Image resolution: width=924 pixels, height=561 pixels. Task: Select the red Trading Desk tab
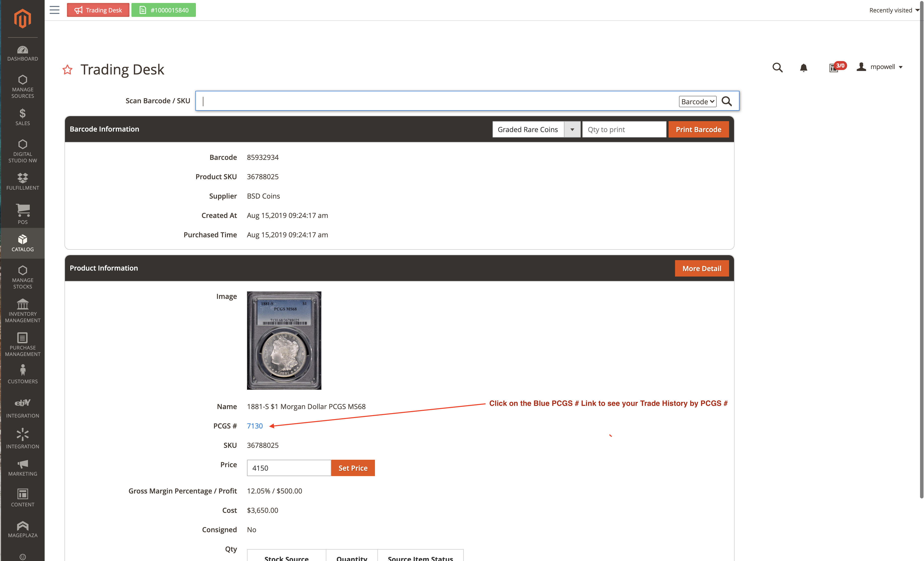[x=98, y=10]
